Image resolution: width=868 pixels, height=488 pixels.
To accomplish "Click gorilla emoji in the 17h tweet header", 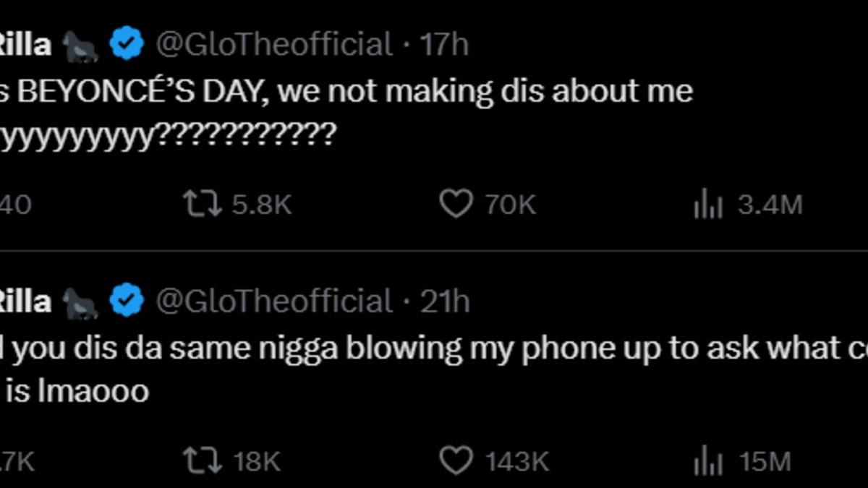I will 80,46.
